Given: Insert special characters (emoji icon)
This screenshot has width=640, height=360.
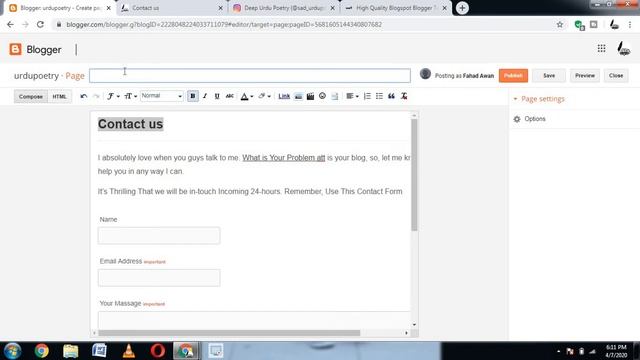Looking at the screenshot, I should pos(322,96).
